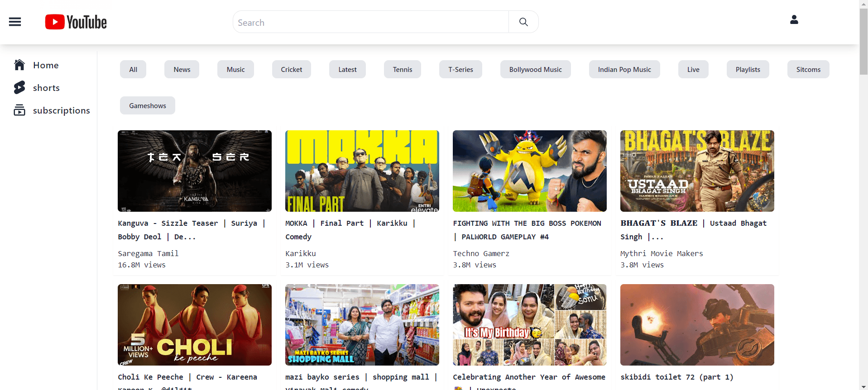Select the Live filter chip

point(693,69)
